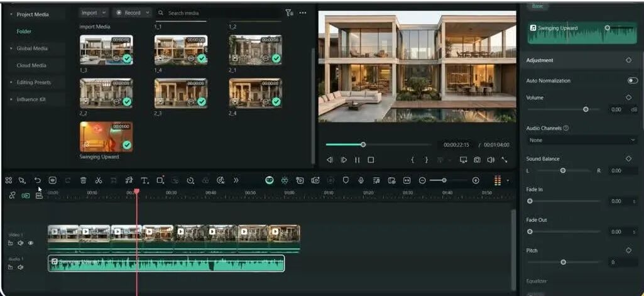Switch to the Basic tab

point(537,6)
